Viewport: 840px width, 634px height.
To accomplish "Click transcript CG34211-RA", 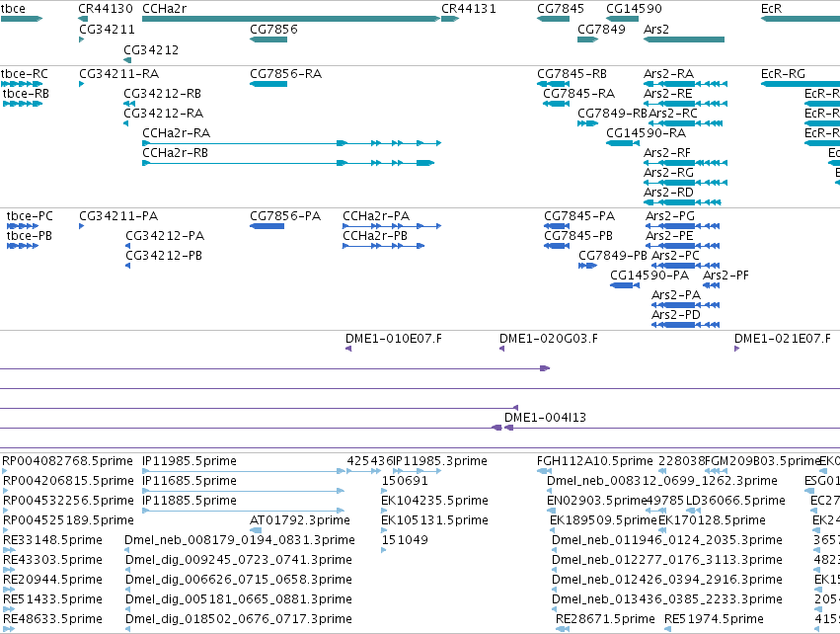I will tap(118, 74).
